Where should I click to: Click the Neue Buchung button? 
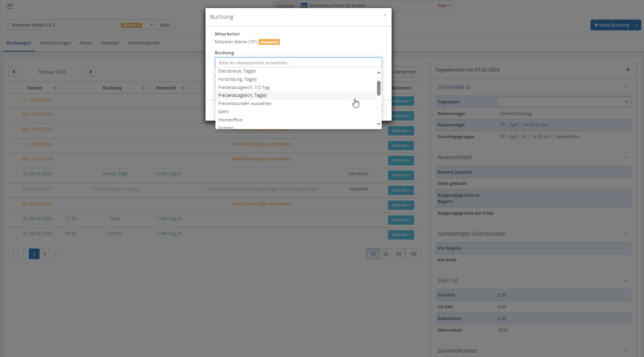(612, 25)
